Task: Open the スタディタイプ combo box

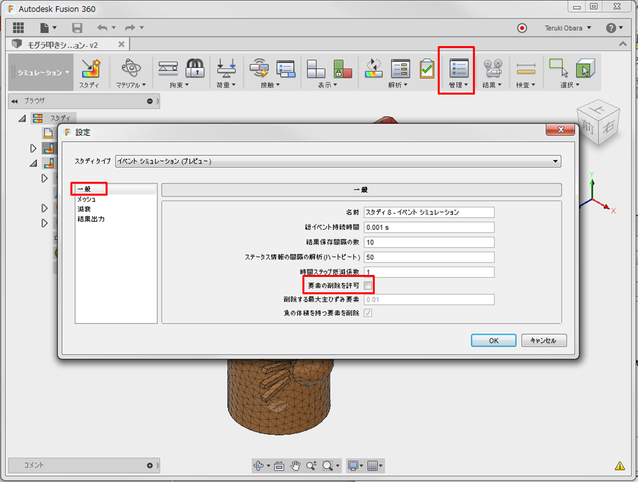Action: (x=338, y=161)
